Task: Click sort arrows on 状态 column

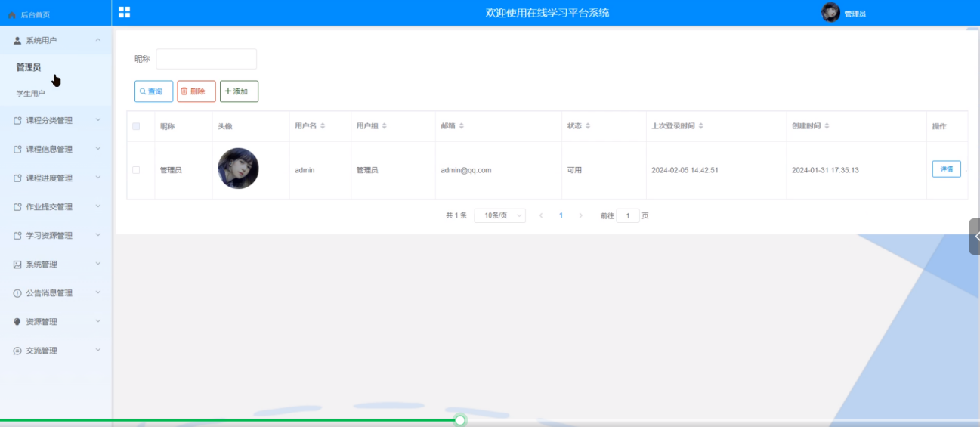Action: (588, 126)
